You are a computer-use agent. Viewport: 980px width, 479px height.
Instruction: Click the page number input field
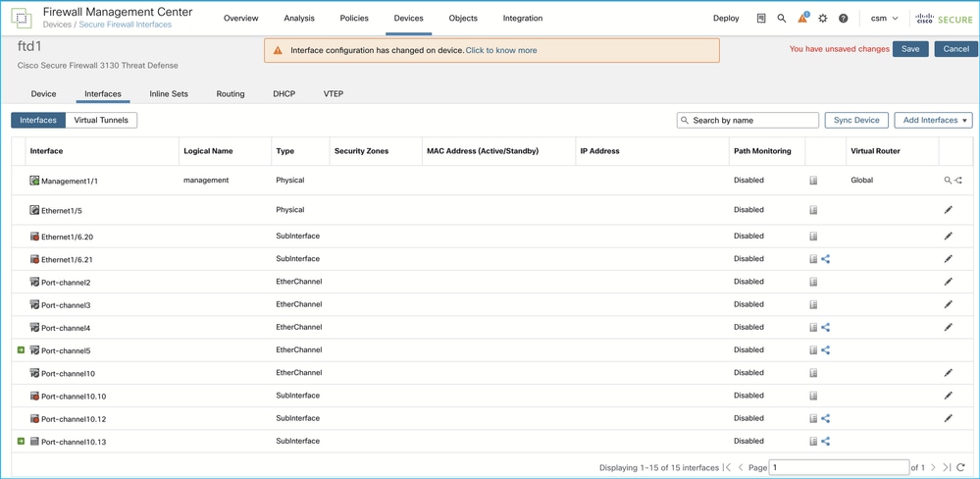[839, 467]
